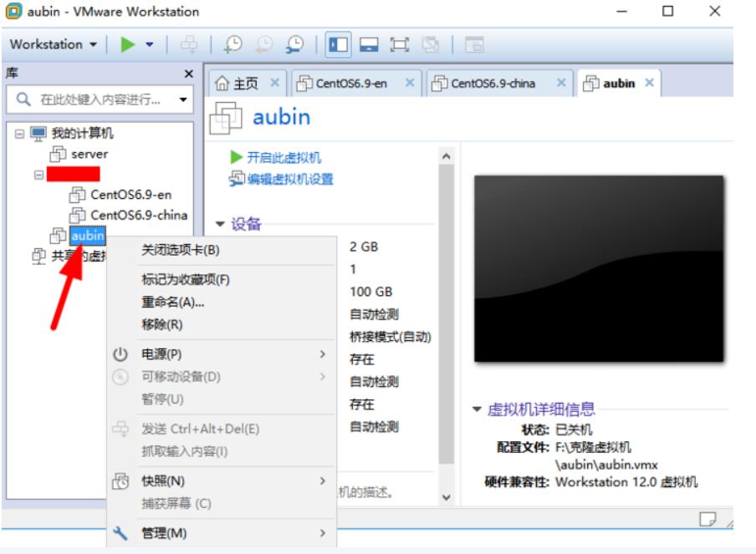Enter full screen mode toolbar icon
The image size is (756, 554).
pyautogui.click(x=399, y=45)
